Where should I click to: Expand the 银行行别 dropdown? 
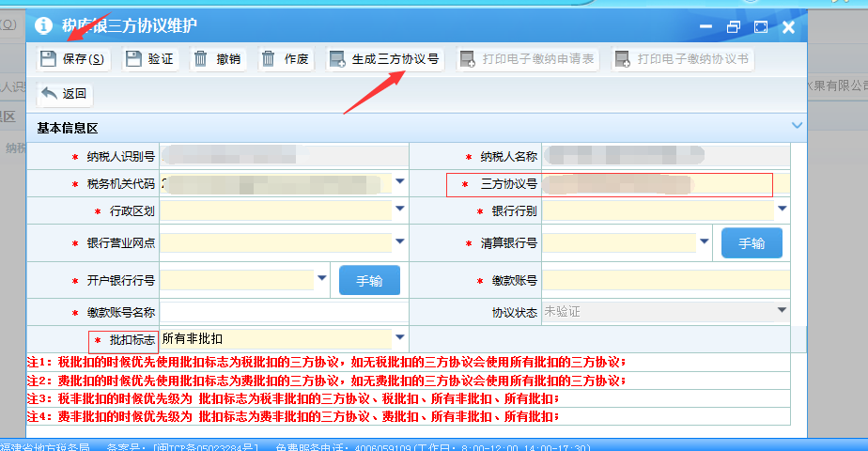(781, 210)
